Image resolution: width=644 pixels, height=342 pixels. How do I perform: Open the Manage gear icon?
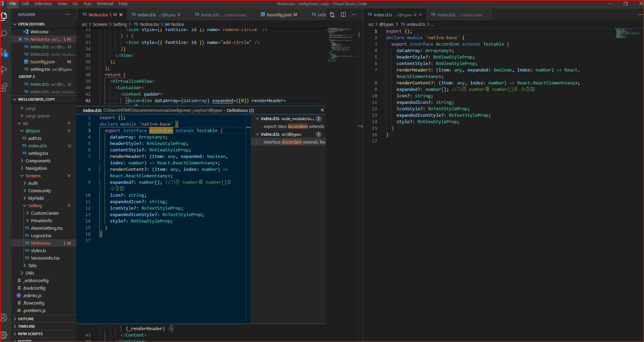4,335
